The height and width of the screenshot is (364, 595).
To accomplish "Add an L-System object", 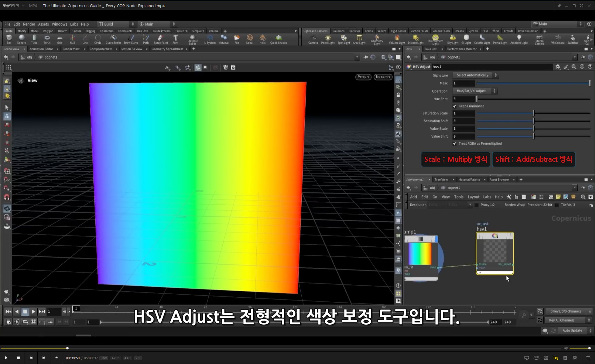I will click(210, 39).
